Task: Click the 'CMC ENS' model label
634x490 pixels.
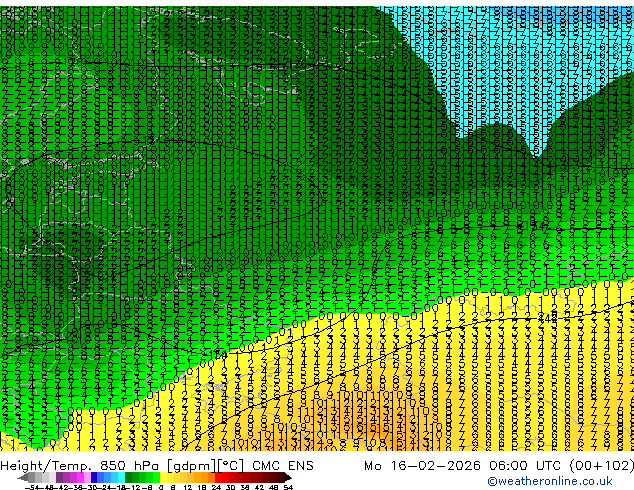Action: [x=283, y=466]
